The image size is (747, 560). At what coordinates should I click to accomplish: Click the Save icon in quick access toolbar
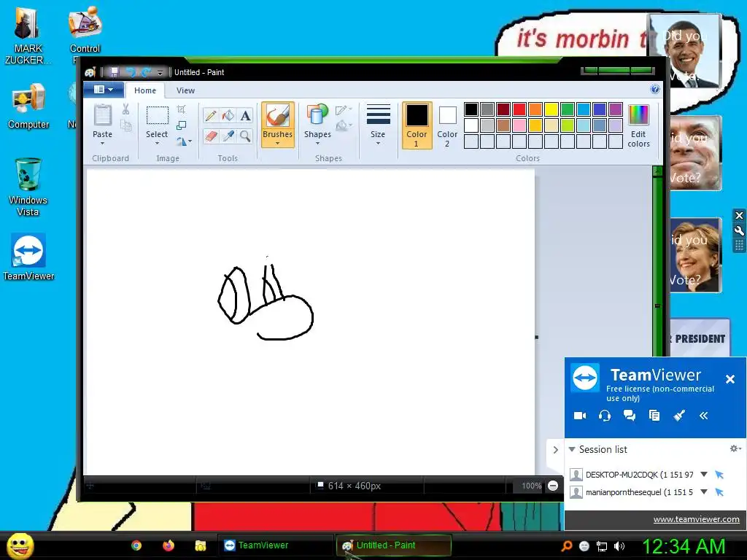pyautogui.click(x=114, y=72)
